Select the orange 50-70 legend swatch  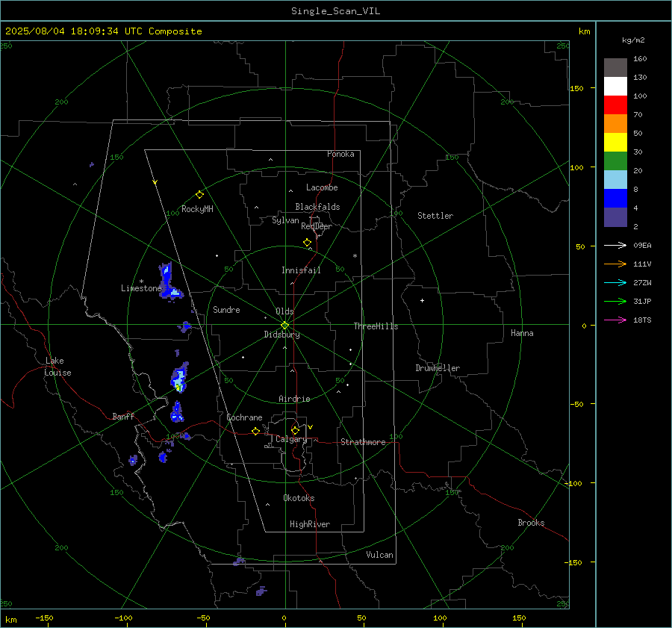point(615,124)
